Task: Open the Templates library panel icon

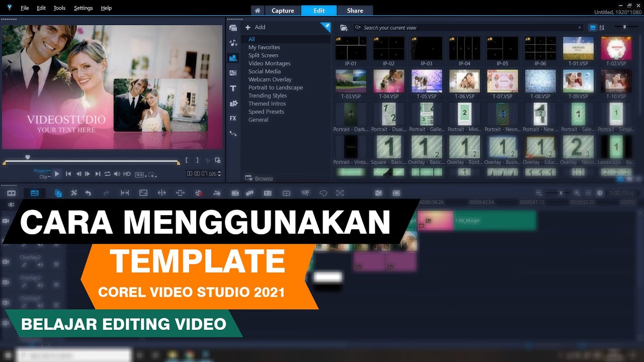Action: click(233, 58)
